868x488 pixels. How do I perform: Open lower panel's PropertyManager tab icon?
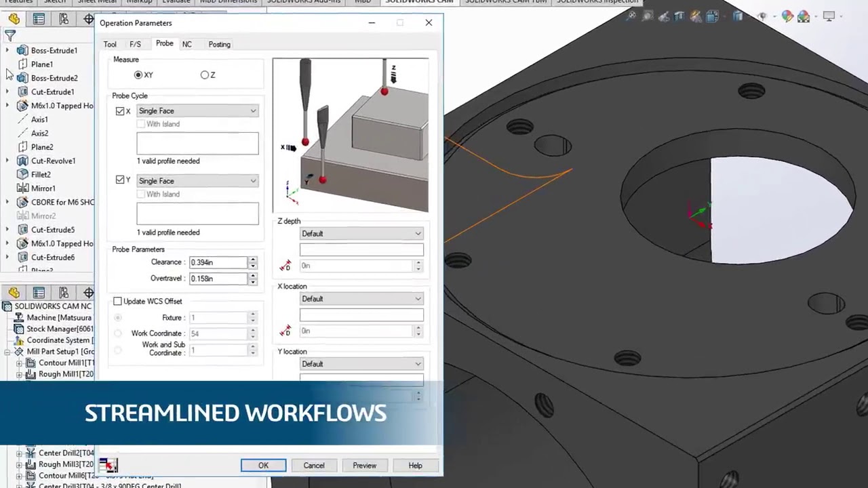coord(39,292)
